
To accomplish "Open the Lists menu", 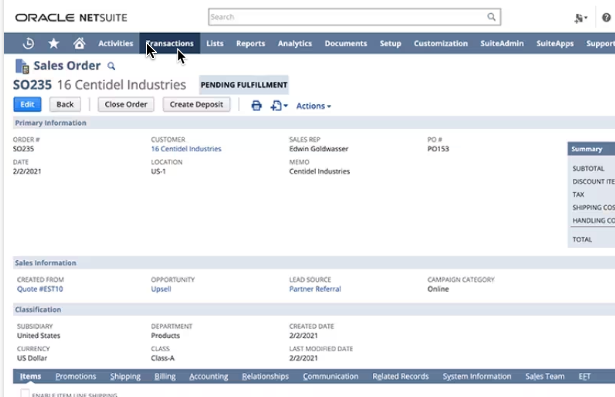I will (x=215, y=44).
